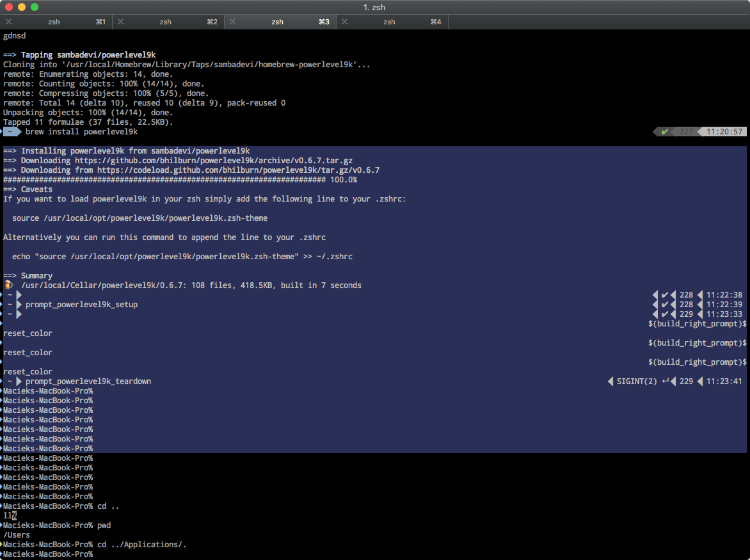Click the window title '1. zsh'
Screen dimensions: 750x560
coord(374,7)
